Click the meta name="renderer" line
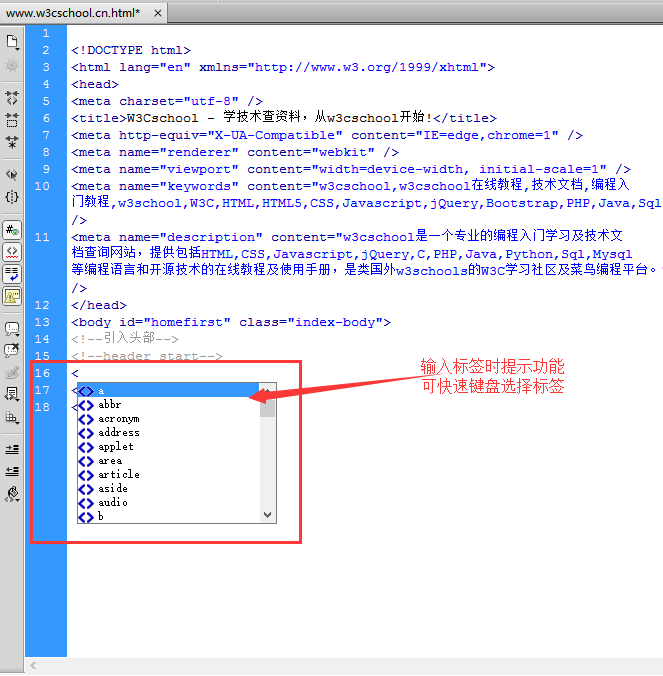 coord(235,152)
